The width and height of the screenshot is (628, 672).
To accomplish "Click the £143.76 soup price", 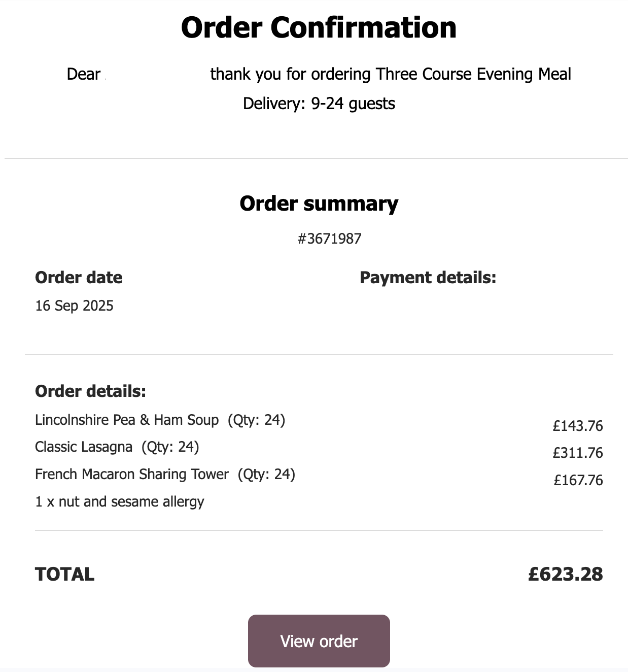I will [x=578, y=426].
